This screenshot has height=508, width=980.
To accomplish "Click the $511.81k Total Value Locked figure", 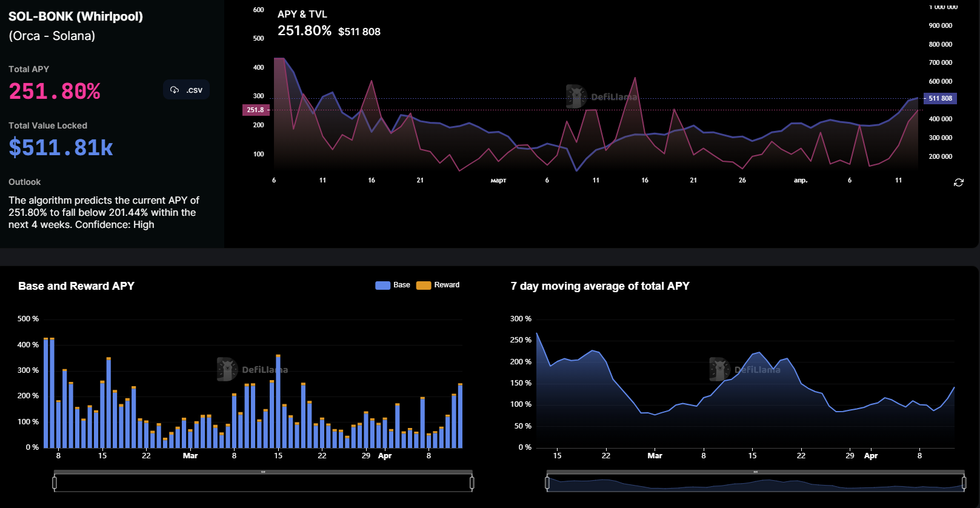I will [61, 148].
